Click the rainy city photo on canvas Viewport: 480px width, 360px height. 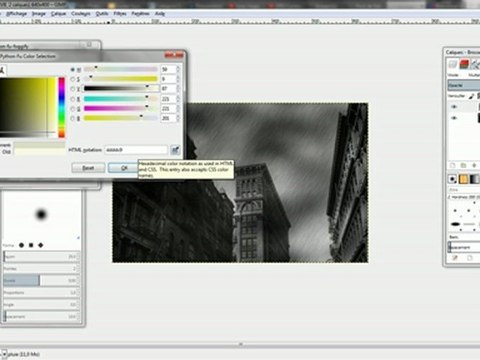pos(240,183)
